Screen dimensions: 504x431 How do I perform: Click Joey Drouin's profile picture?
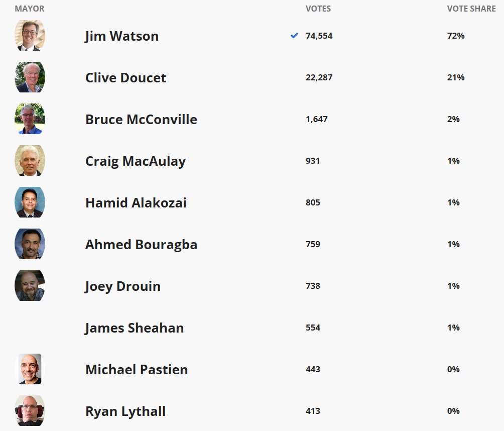(30, 286)
